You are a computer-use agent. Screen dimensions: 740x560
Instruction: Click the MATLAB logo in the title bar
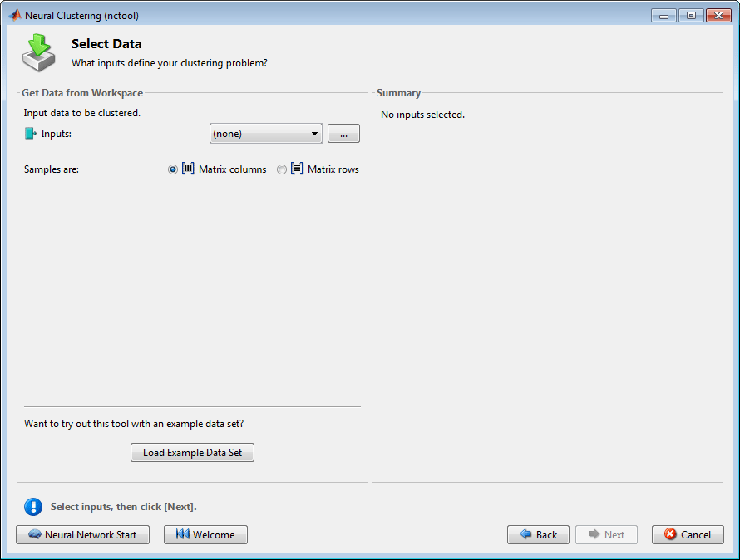point(15,15)
